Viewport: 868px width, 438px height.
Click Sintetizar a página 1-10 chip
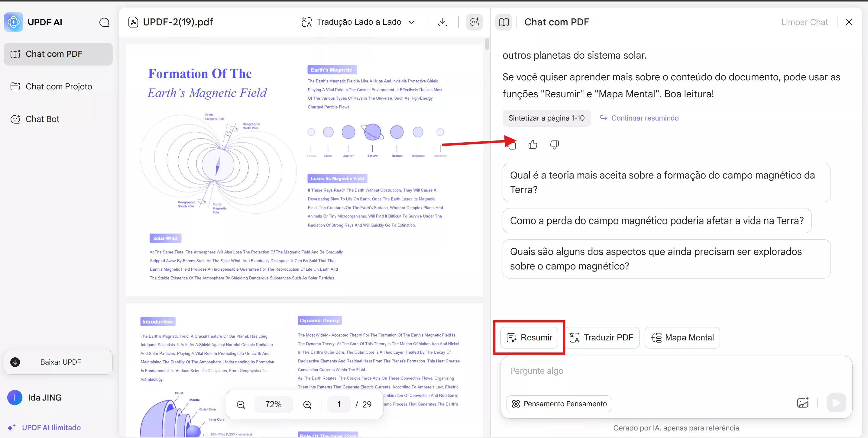[x=546, y=118]
